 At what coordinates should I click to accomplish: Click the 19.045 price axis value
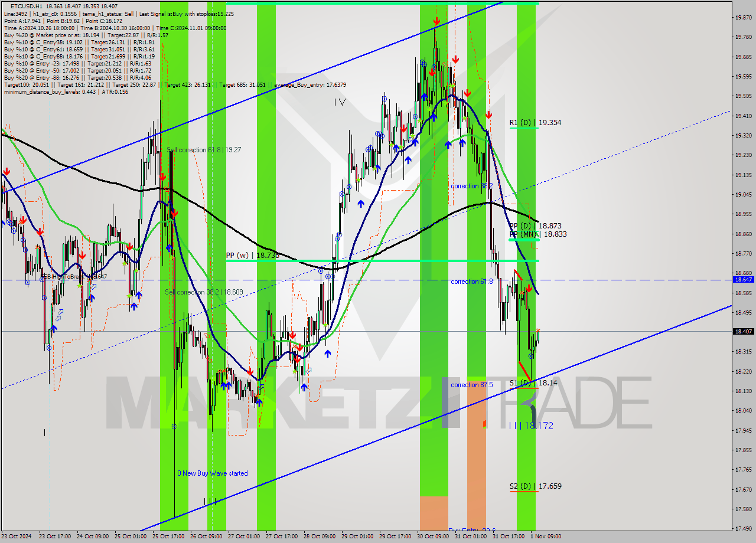coord(743,194)
